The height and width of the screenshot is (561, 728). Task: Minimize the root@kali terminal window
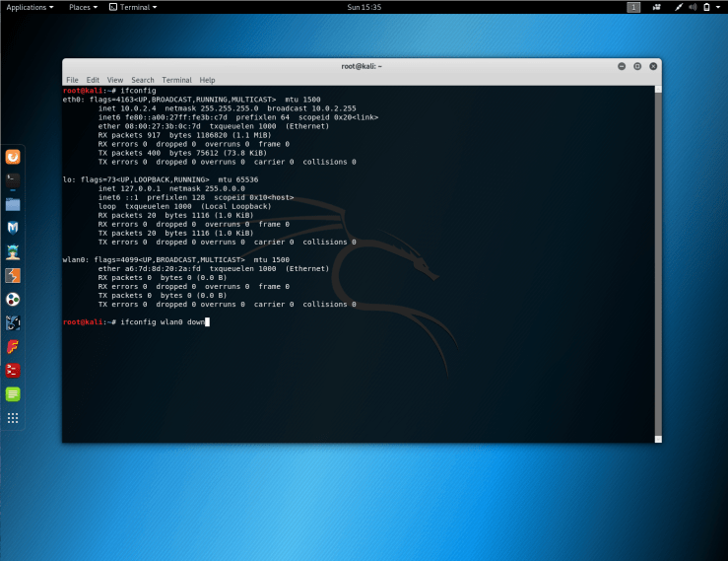coord(622,66)
